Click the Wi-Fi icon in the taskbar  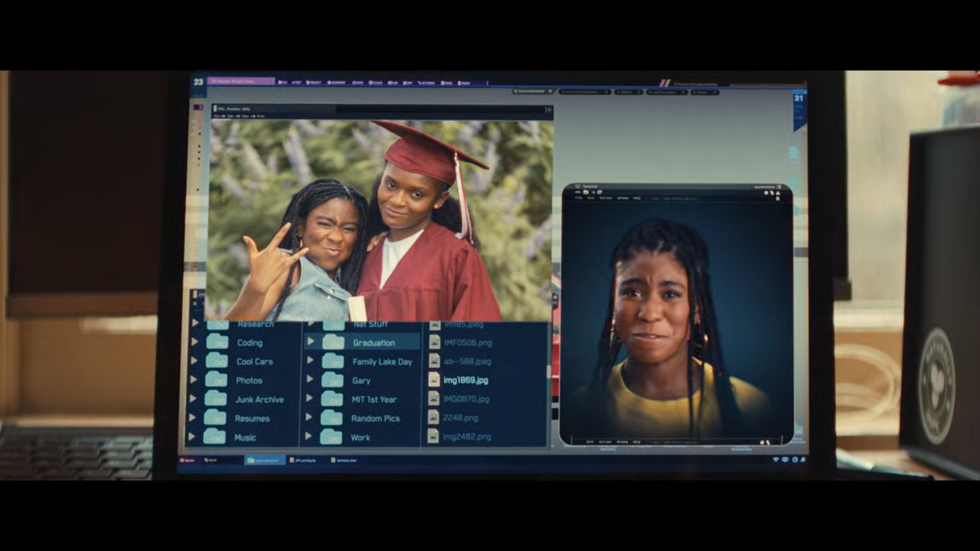pos(776,460)
